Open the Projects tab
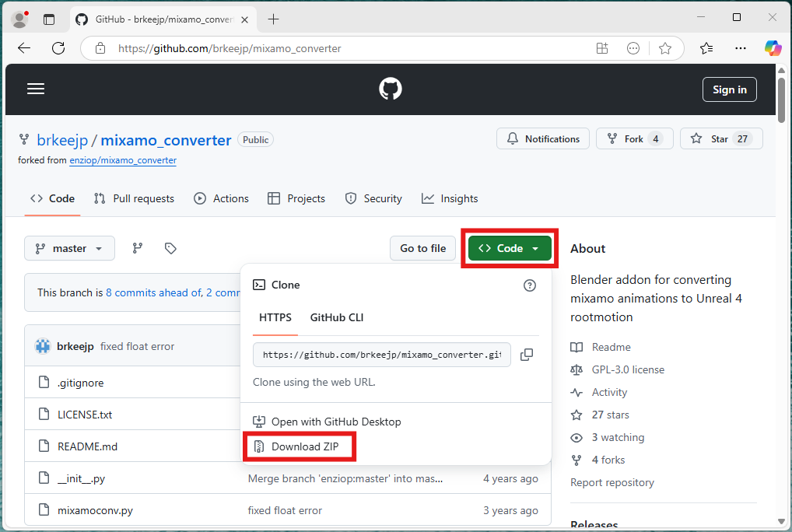792x532 pixels. coord(296,198)
